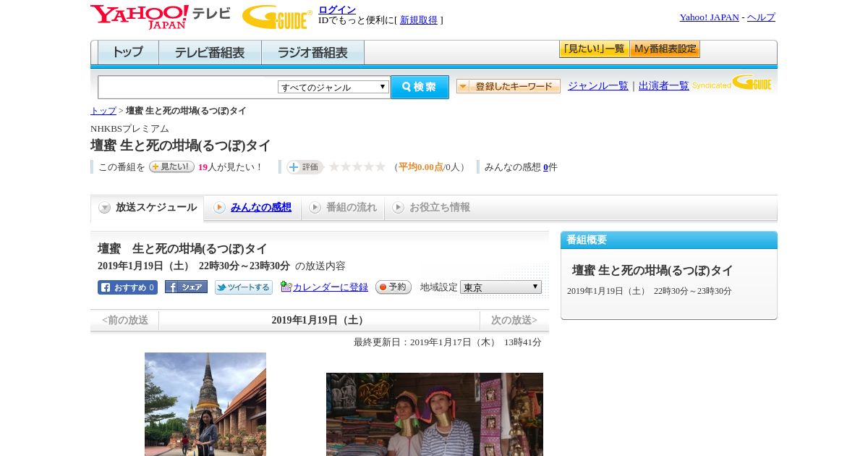Click the 評価 rating plus button

pyautogui.click(x=305, y=167)
